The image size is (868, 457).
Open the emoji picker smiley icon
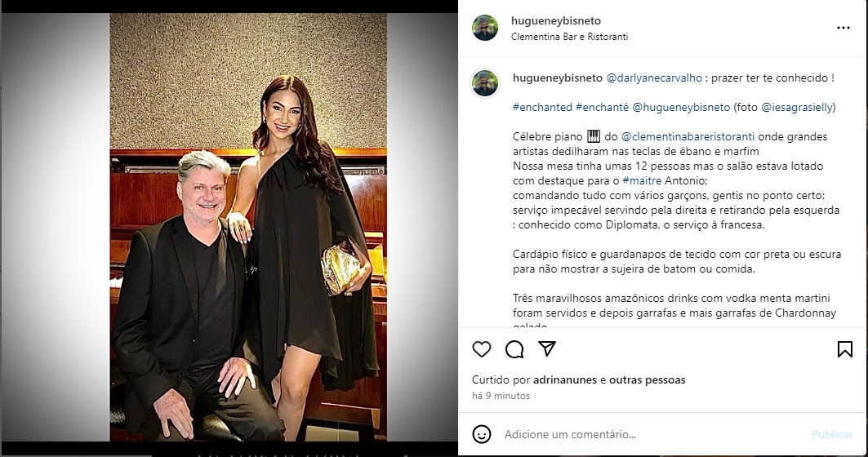(x=482, y=434)
